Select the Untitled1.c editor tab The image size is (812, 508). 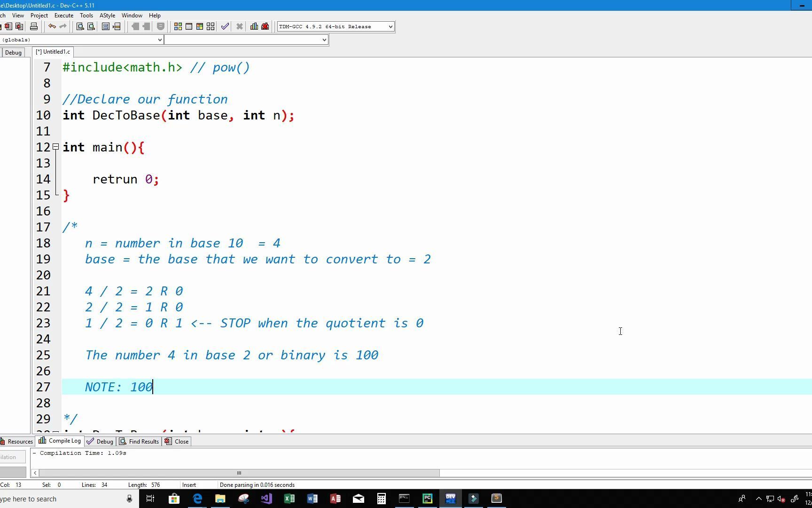(x=53, y=52)
